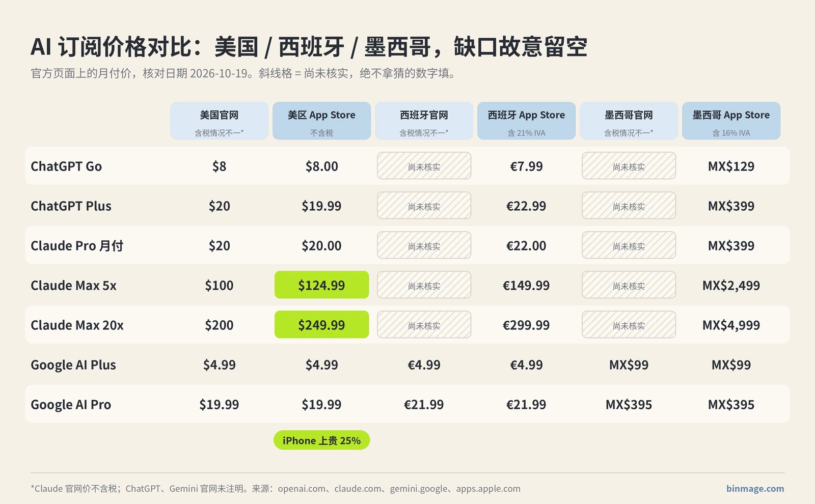This screenshot has height=504, width=815.
Task: Click ChatGPT Plus's unverified 墨西哥官网 cell
Action: tap(629, 205)
